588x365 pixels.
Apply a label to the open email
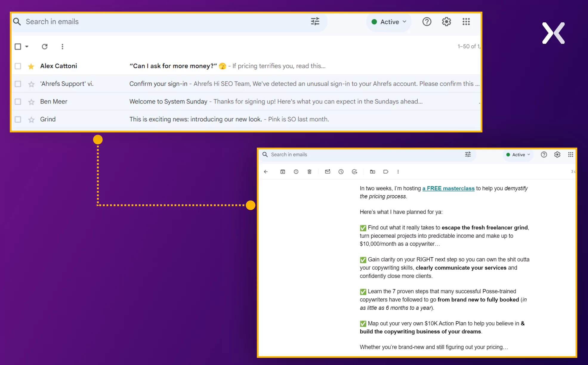coord(386,172)
